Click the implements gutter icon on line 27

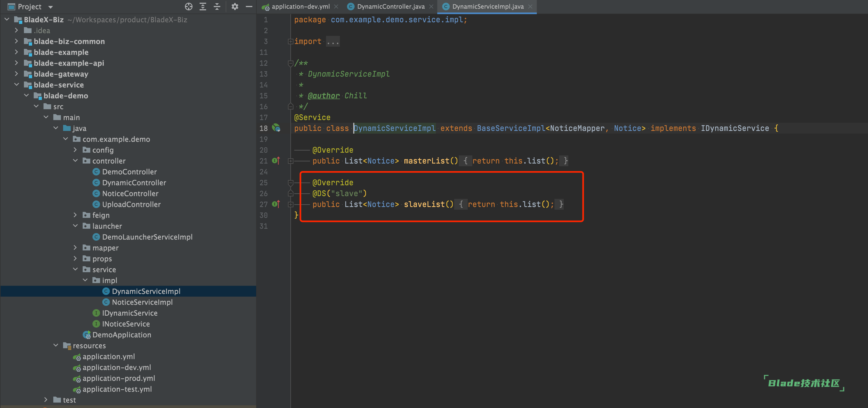tap(276, 204)
